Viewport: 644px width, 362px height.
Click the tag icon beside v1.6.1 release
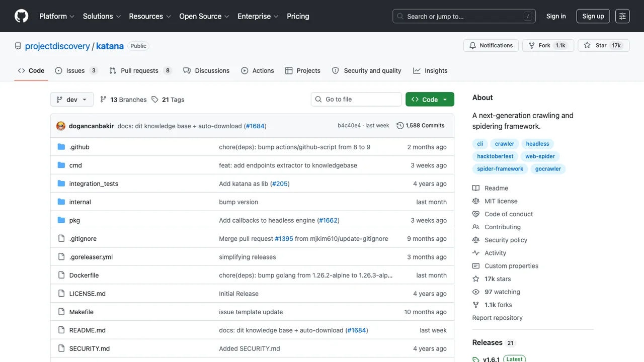point(476,359)
